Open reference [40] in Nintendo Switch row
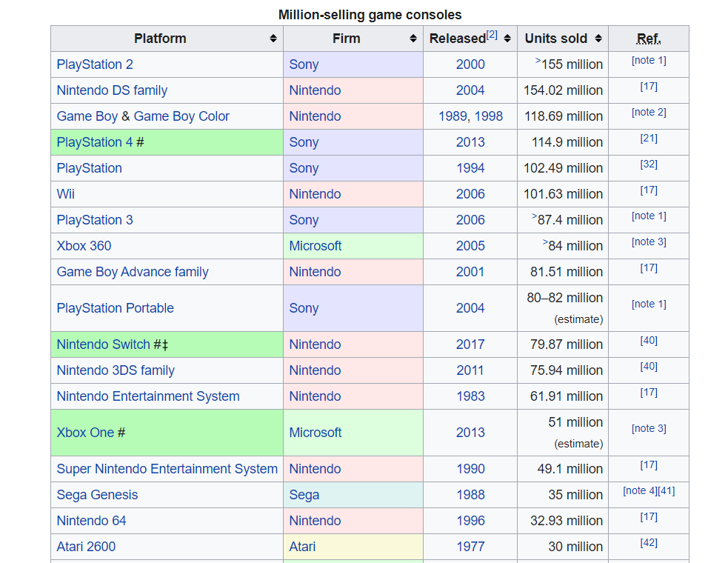 tap(649, 341)
